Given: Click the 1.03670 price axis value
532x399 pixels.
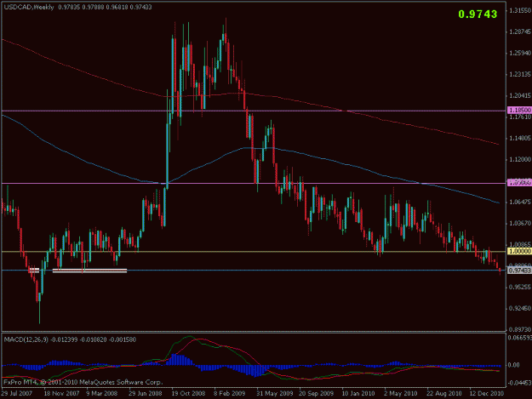Looking at the screenshot, I should (x=520, y=223).
